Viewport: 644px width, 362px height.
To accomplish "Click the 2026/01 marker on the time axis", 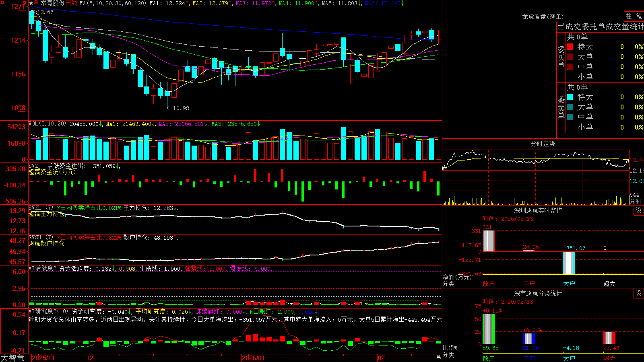I will [x=253, y=358].
